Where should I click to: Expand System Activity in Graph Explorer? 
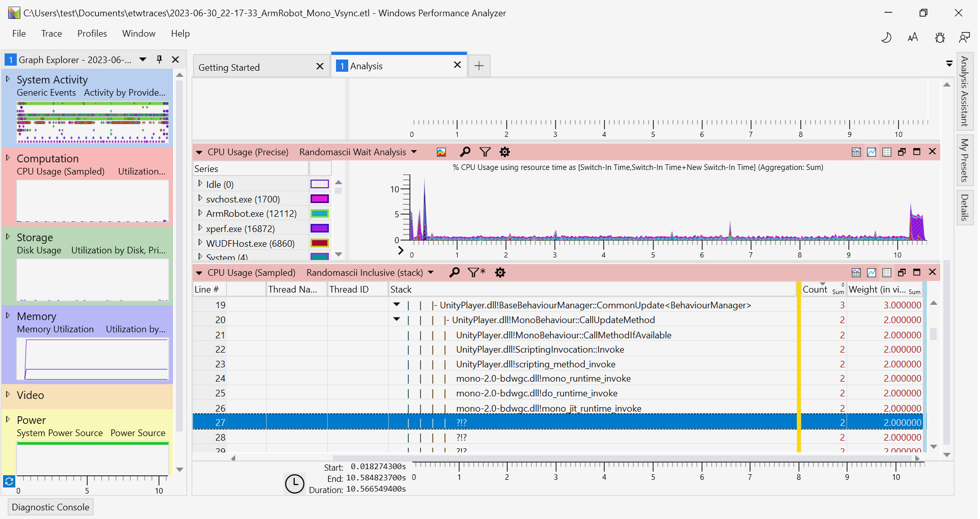click(8, 79)
